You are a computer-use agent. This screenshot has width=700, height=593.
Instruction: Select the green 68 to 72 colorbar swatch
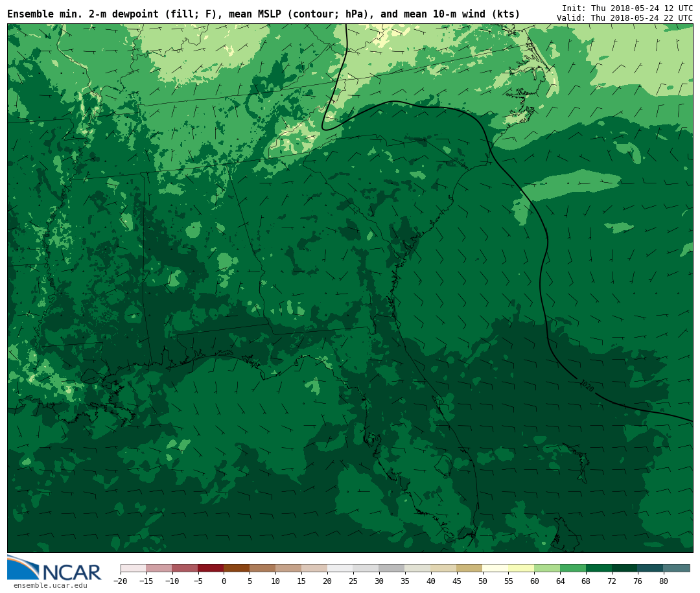(x=599, y=568)
